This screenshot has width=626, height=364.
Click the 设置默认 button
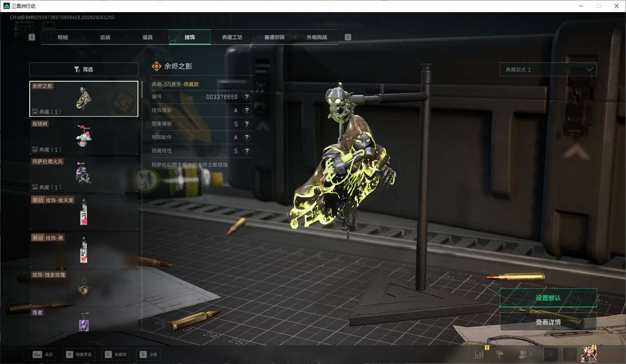point(548,298)
